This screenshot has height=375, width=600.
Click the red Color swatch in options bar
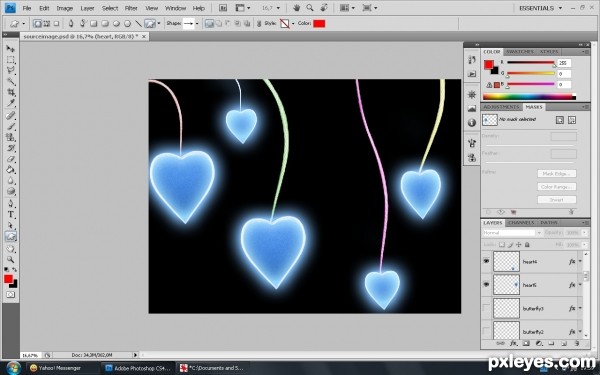(319, 24)
